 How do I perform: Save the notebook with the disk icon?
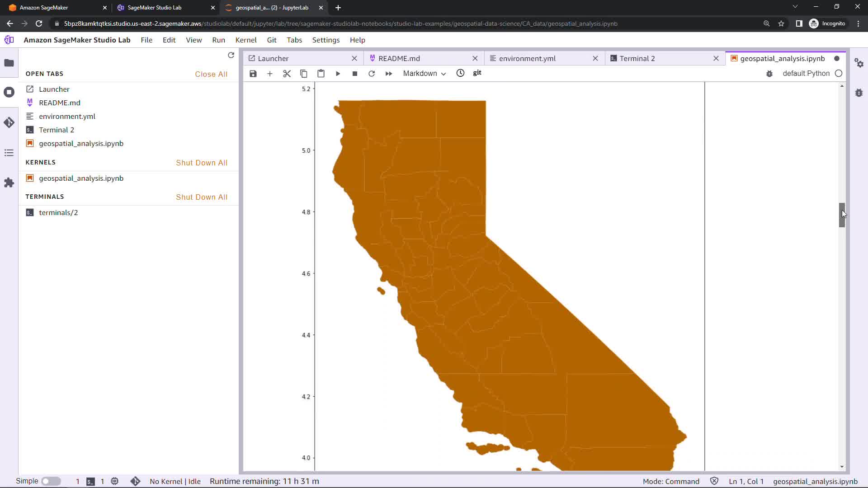(253, 74)
